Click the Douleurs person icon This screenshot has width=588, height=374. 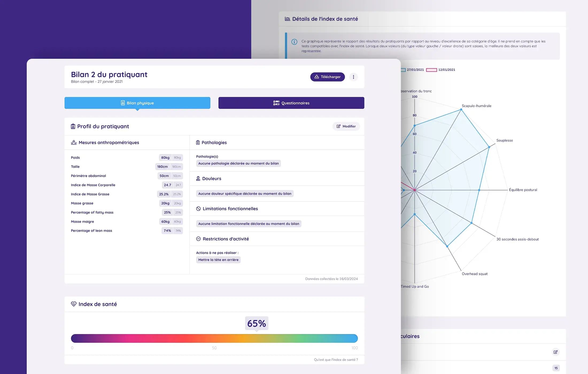(198, 178)
